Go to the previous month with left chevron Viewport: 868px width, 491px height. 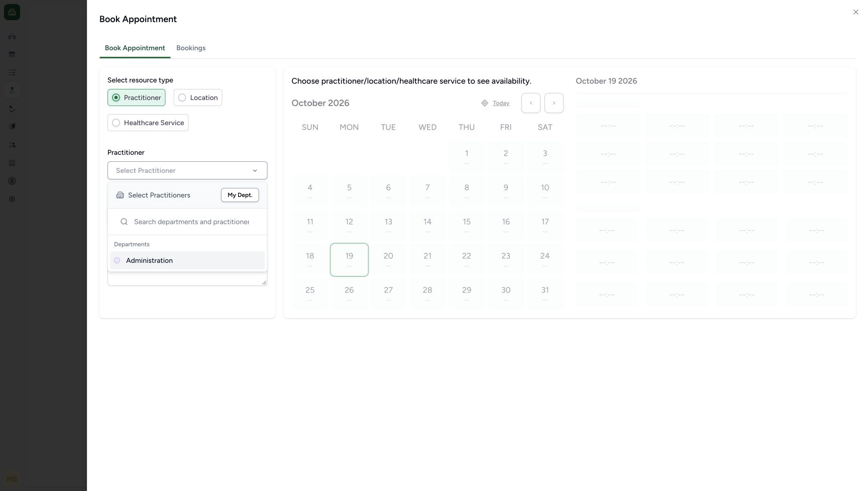[531, 103]
